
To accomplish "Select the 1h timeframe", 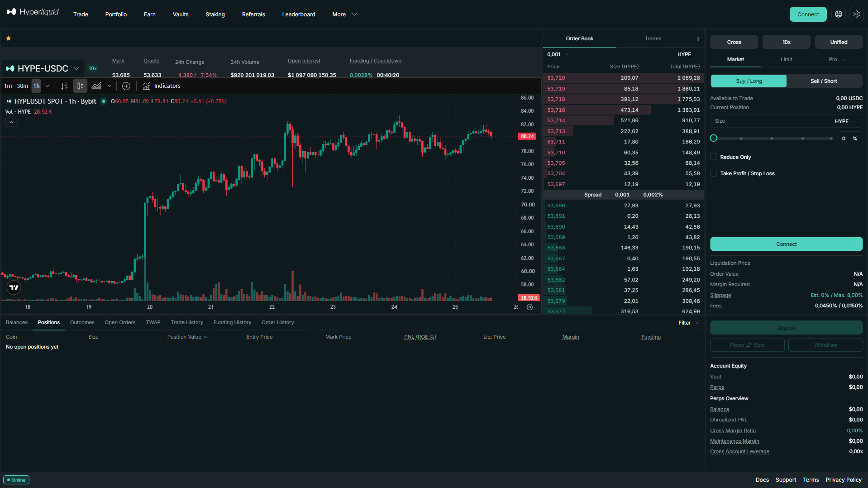I will click(37, 86).
